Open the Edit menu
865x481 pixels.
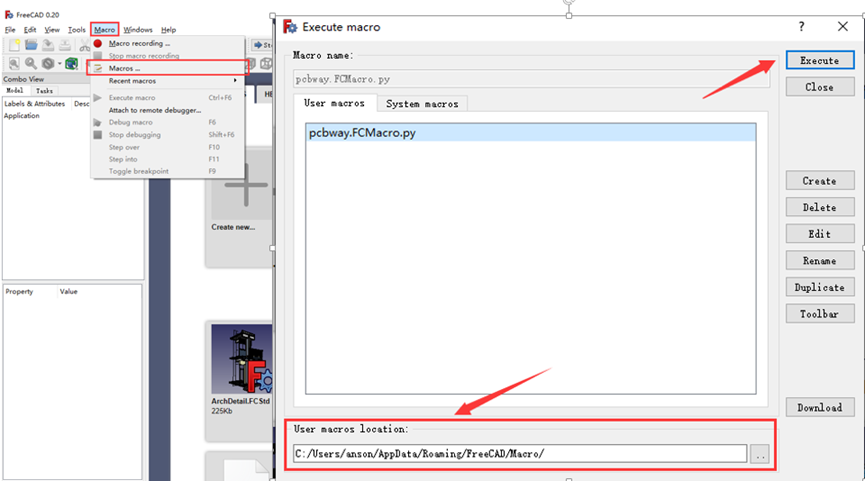click(30, 29)
